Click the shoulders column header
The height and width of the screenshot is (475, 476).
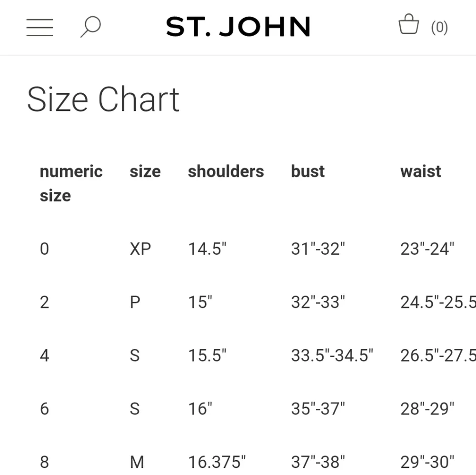226,171
